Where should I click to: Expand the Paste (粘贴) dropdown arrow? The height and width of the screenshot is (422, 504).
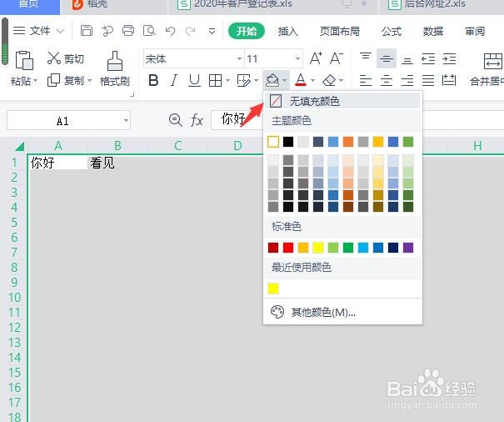35,80
